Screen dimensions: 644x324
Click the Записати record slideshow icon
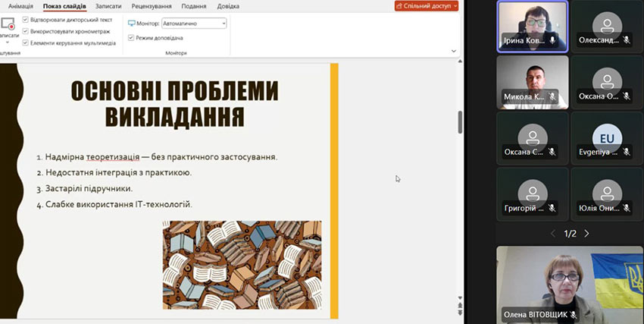pyautogui.click(x=8, y=26)
